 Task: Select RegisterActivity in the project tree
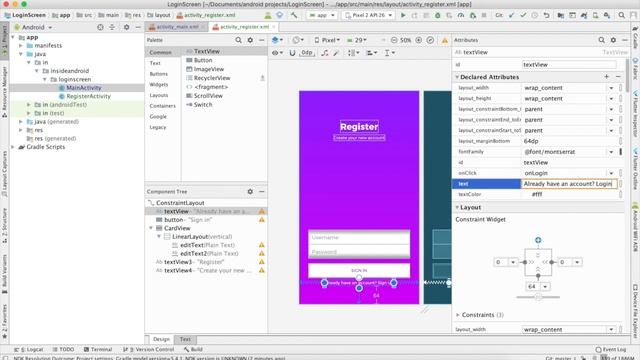click(x=88, y=96)
